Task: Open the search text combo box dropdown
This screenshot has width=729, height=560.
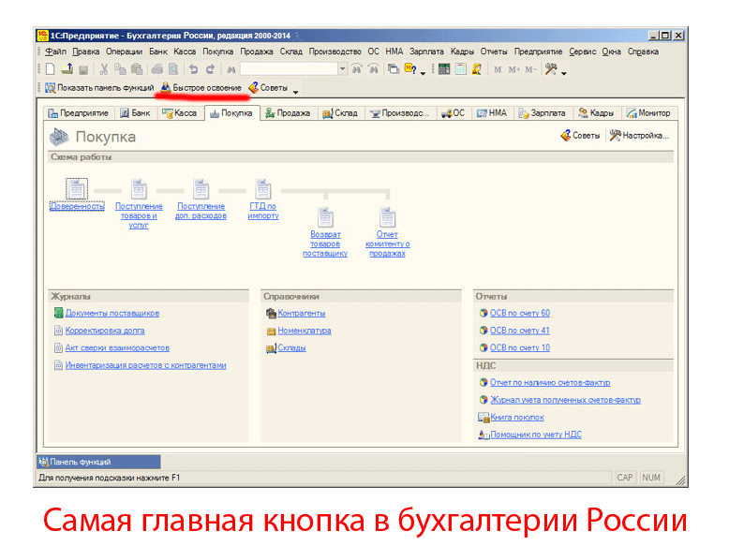Action: tap(342, 69)
